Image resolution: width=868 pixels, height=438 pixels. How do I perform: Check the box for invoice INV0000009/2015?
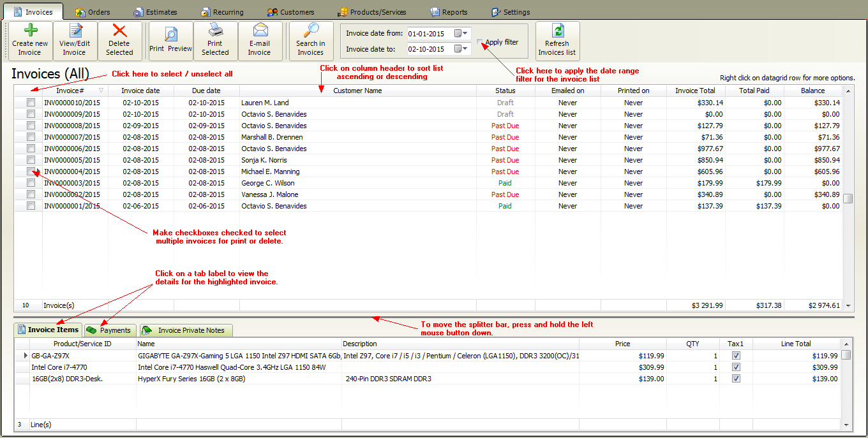pyautogui.click(x=31, y=113)
